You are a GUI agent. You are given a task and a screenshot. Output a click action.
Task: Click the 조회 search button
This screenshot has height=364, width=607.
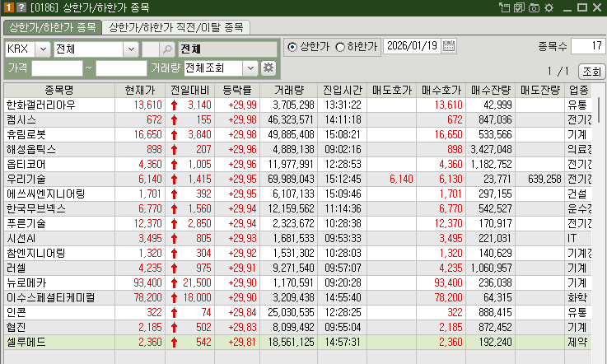pyautogui.click(x=592, y=72)
